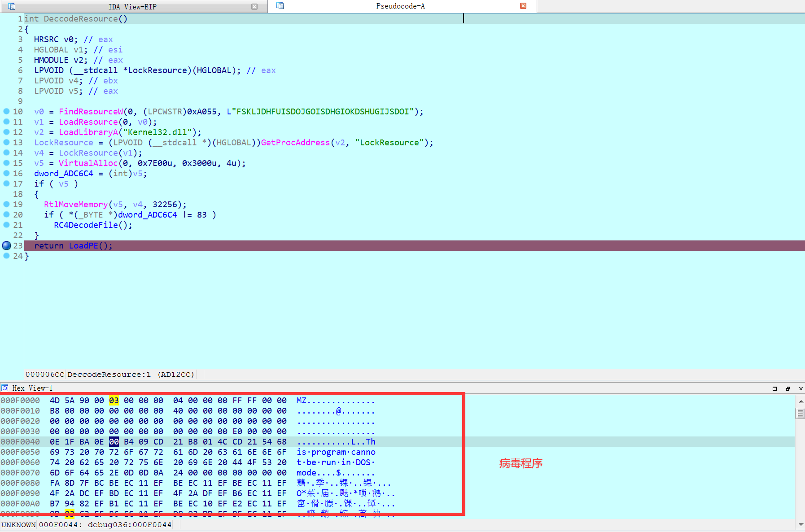805x532 pixels.
Task: Click the return keyword on line 23
Action: [x=49, y=246]
